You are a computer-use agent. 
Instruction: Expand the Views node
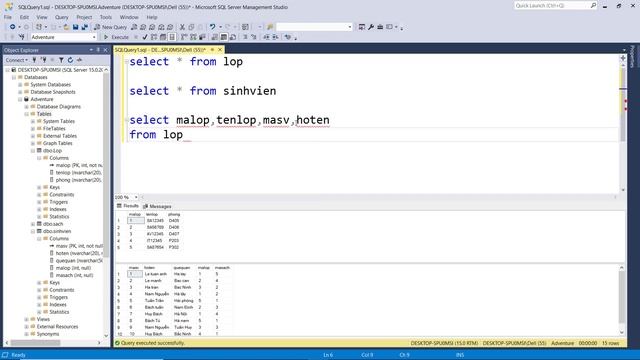(27, 319)
